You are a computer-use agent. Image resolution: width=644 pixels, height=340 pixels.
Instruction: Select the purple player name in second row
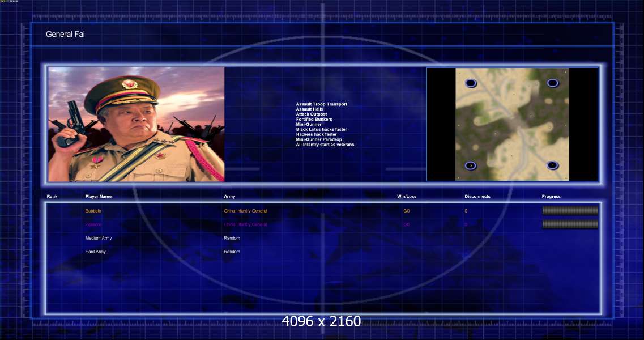pos(93,224)
